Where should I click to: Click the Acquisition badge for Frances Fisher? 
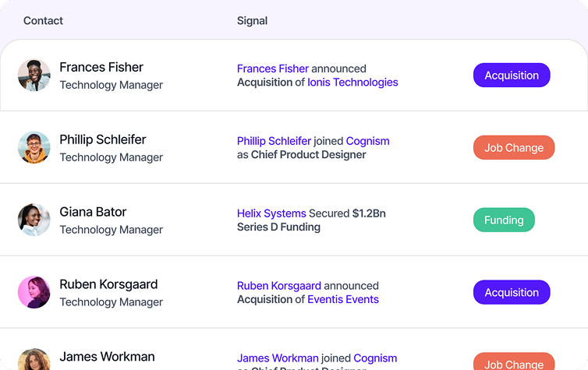click(x=512, y=76)
